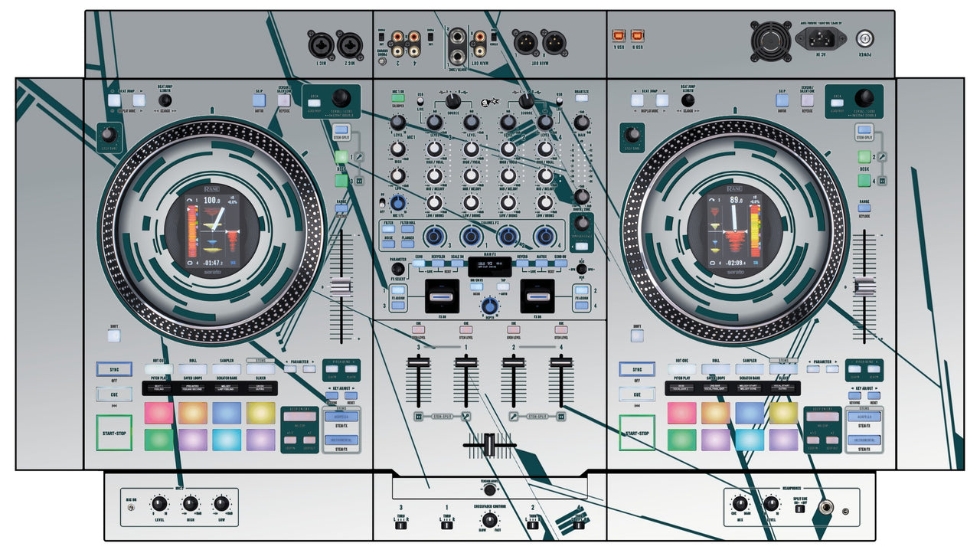Viewport: 980px width, 553px height.
Task: Enable the FILTER channel FX button
Action: point(389,227)
